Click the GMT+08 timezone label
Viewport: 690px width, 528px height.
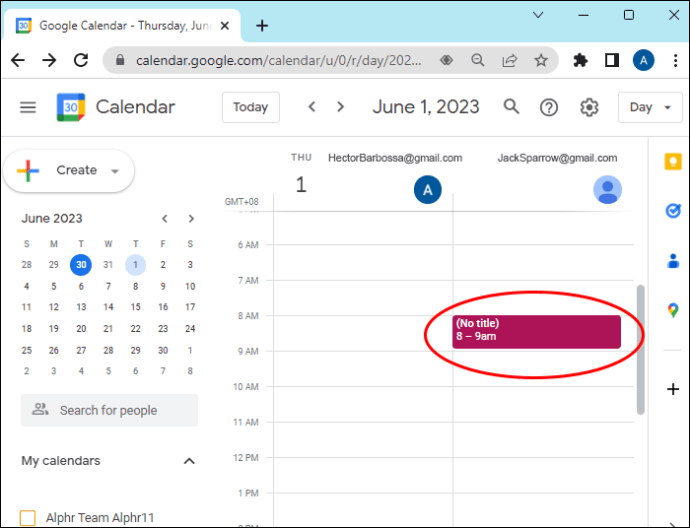tap(242, 202)
